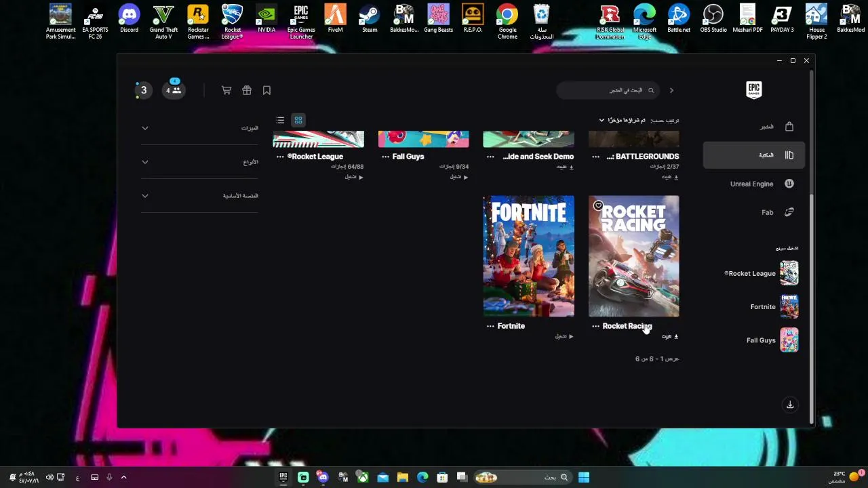Open Rockstar Games desktop shortcut

click(x=198, y=22)
